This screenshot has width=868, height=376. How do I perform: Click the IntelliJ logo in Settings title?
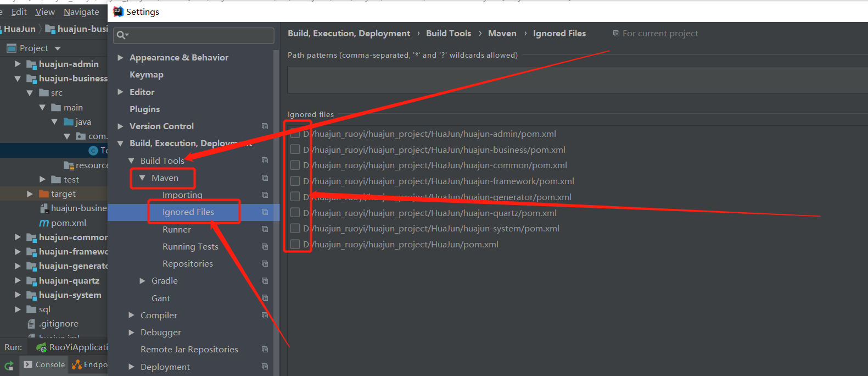[x=118, y=12]
